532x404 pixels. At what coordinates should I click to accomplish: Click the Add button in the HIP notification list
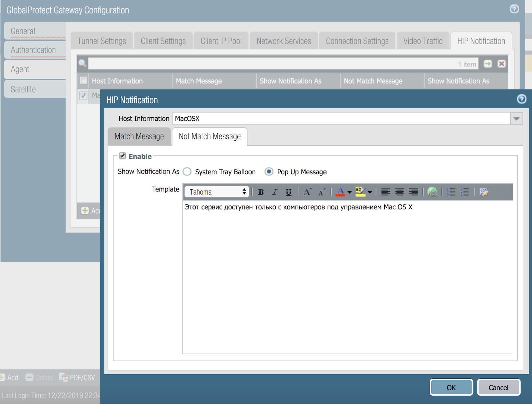pos(90,210)
